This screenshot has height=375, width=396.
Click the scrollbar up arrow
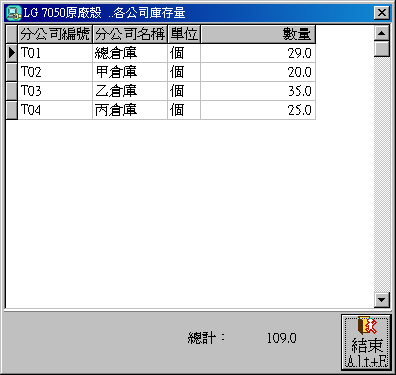[x=382, y=33]
